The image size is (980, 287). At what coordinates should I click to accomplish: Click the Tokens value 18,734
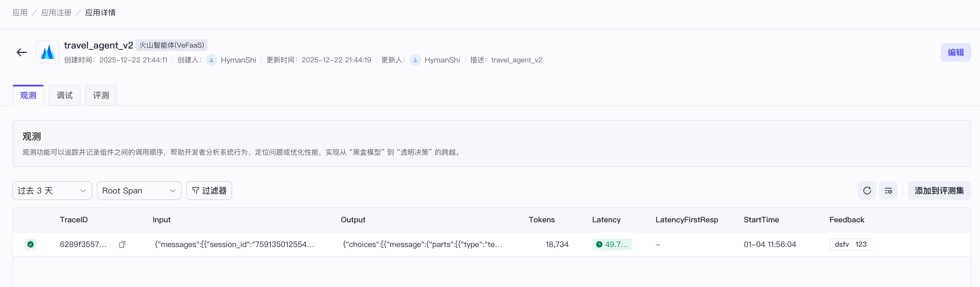tap(557, 244)
